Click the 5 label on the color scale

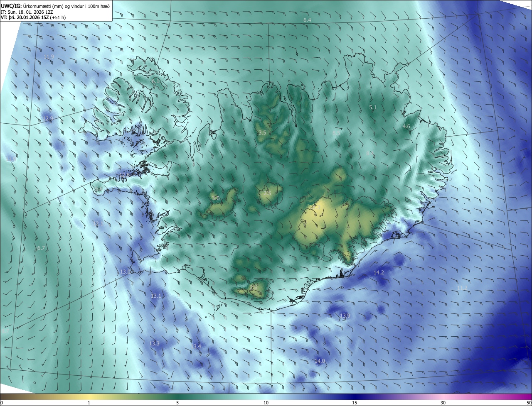[177, 403]
